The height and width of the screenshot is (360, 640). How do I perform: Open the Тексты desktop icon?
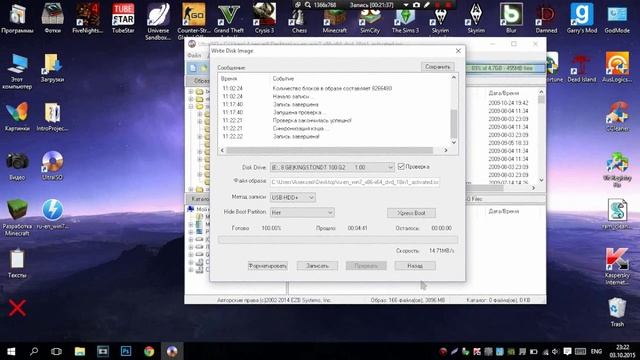click(x=17, y=264)
